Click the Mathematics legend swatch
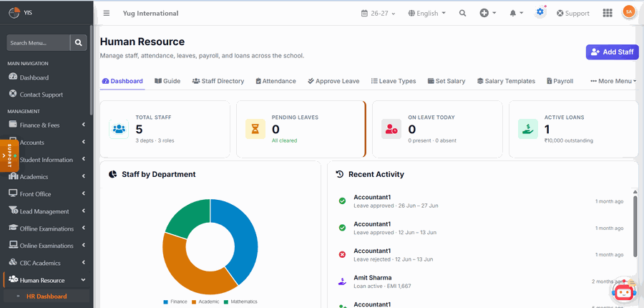The height and width of the screenshot is (308, 644). [x=226, y=302]
